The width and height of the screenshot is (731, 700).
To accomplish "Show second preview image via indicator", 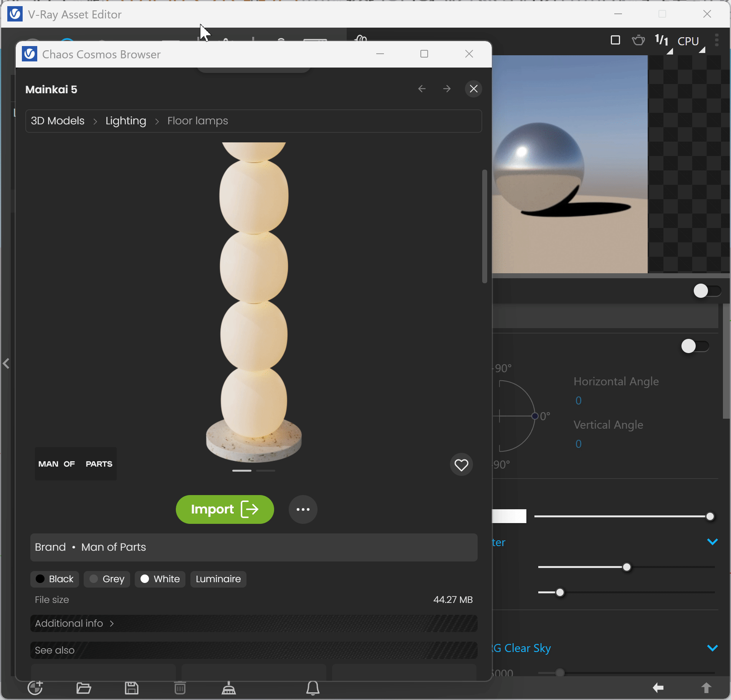I will tap(266, 471).
